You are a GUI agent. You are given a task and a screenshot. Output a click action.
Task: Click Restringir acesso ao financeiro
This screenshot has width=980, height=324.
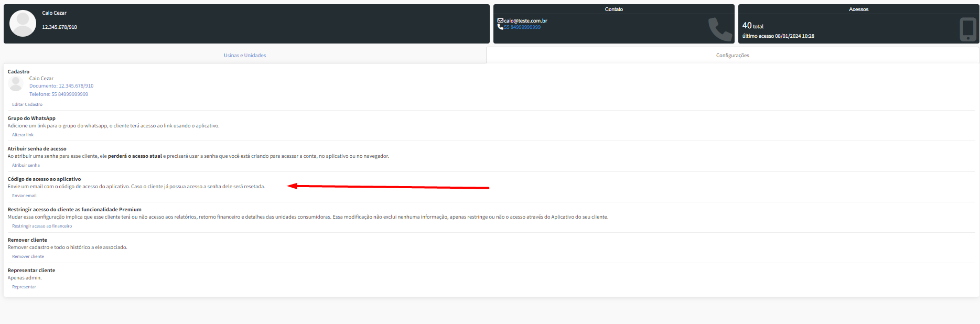(42, 226)
